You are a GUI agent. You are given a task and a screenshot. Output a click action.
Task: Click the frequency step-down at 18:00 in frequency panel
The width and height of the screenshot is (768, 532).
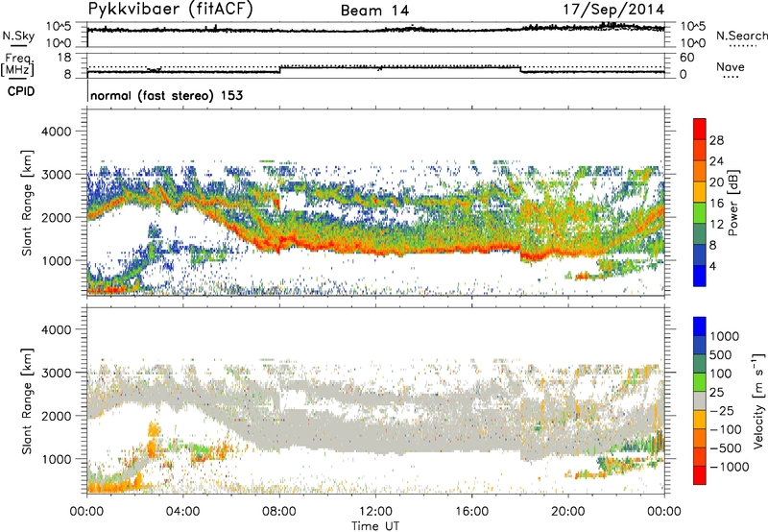point(520,69)
